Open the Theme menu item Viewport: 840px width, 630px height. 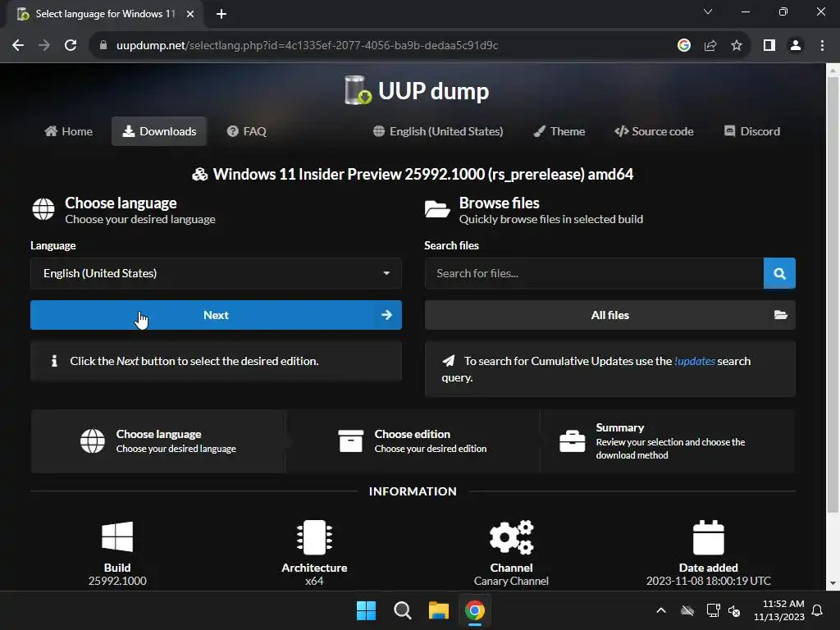point(559,131)
